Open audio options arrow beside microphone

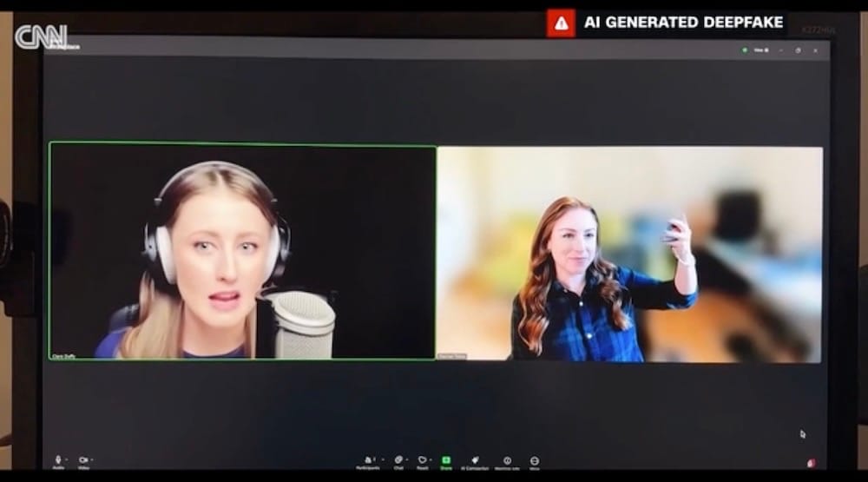(x=67, y=459)
